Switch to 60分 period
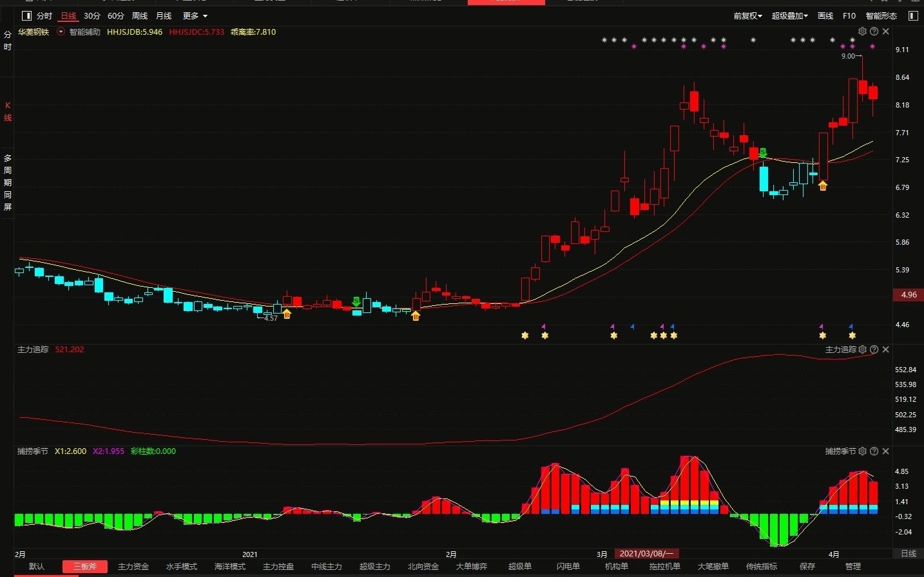 (116, 16)
